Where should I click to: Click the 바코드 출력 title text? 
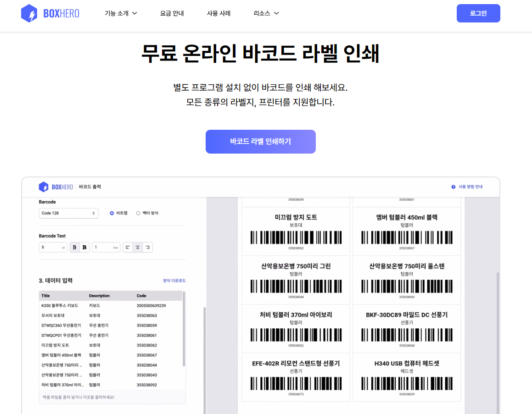(x=90, y=187)
